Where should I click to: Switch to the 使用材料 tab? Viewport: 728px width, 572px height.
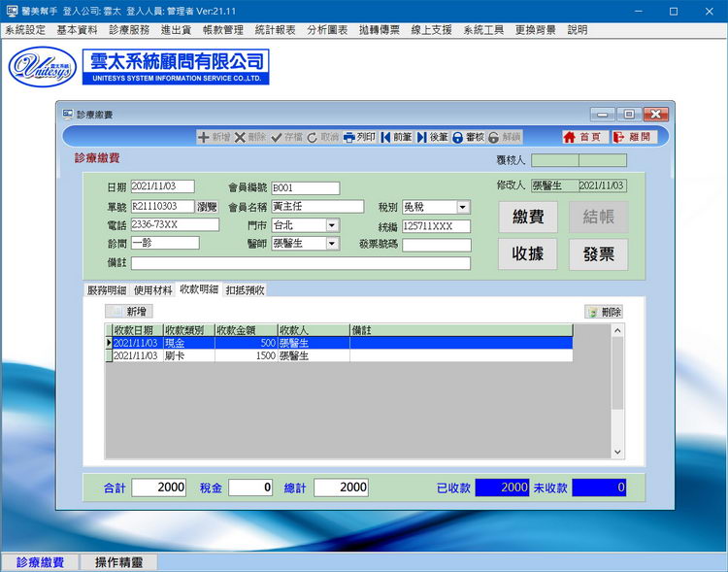[x=152, y=290]
